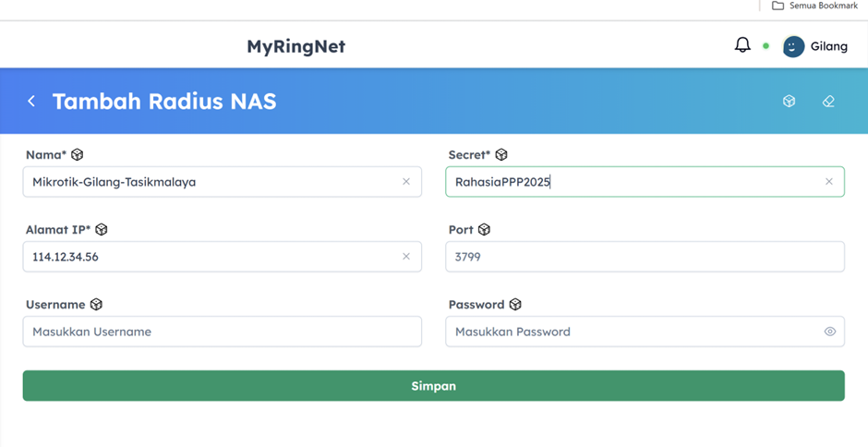
Task: Click the cube icon beside Nama label
Action: [78, 155]
